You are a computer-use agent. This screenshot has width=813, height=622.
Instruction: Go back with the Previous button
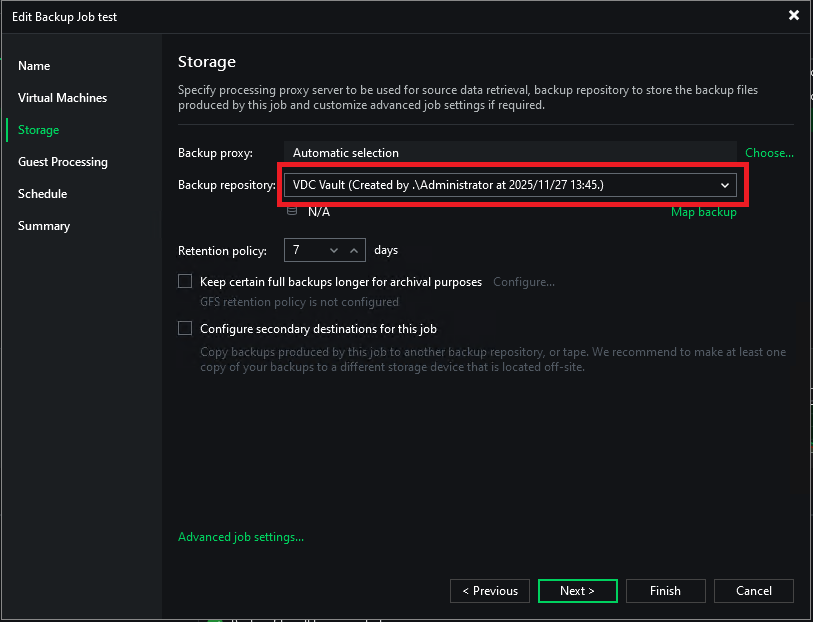[x=490, y=591]
